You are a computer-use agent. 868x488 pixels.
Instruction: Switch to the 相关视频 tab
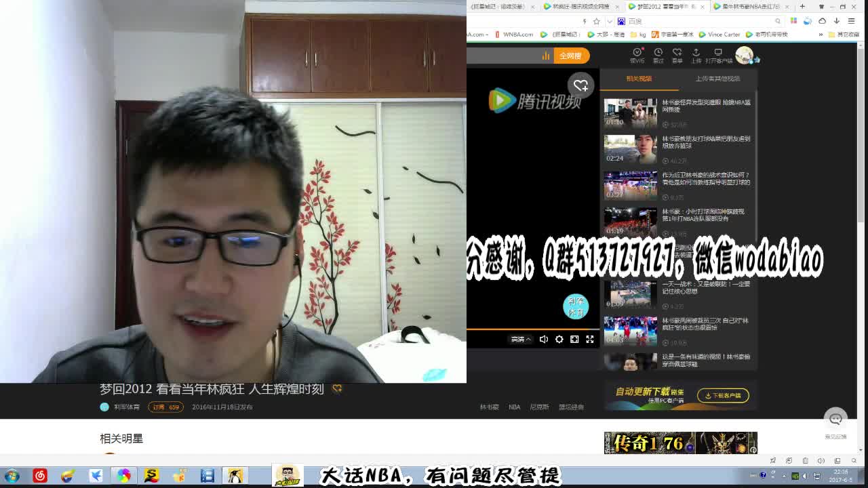638,79
